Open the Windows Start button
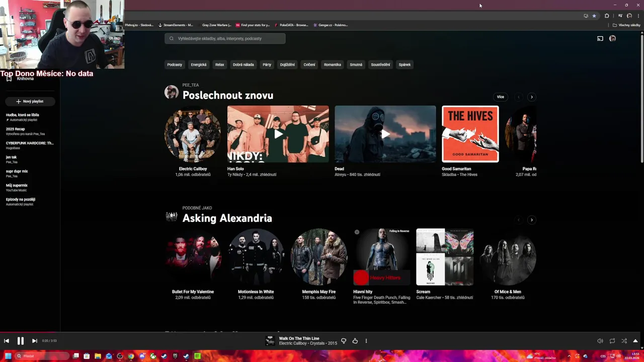This screenshot has width=644, height=362. point(8,356)
